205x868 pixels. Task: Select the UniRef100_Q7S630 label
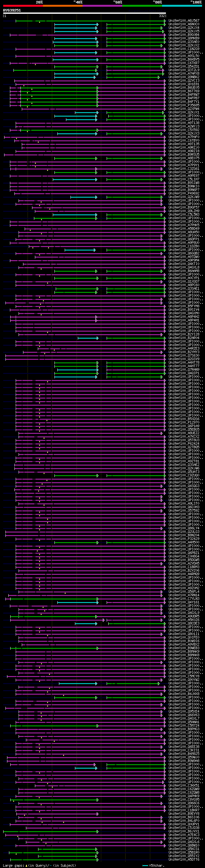(184, 355)
